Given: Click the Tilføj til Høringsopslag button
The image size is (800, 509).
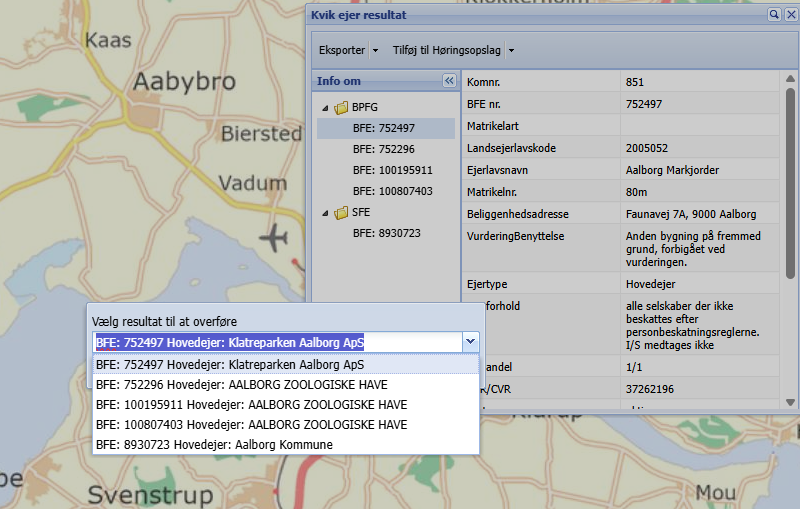Looking at the screenshot, I should coord(447,50).
